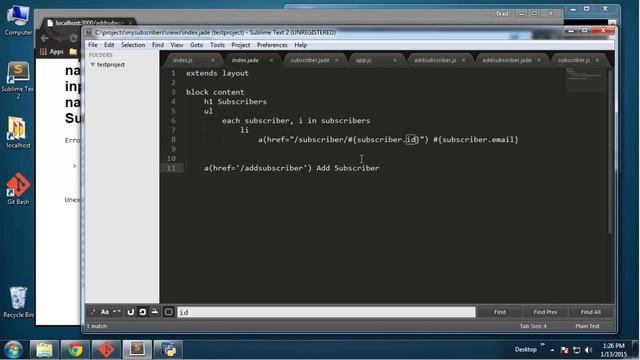This screenshot has width=640, height=360.
Task: Open Chrome from the taskbar
Action: (x=75, y=350)
